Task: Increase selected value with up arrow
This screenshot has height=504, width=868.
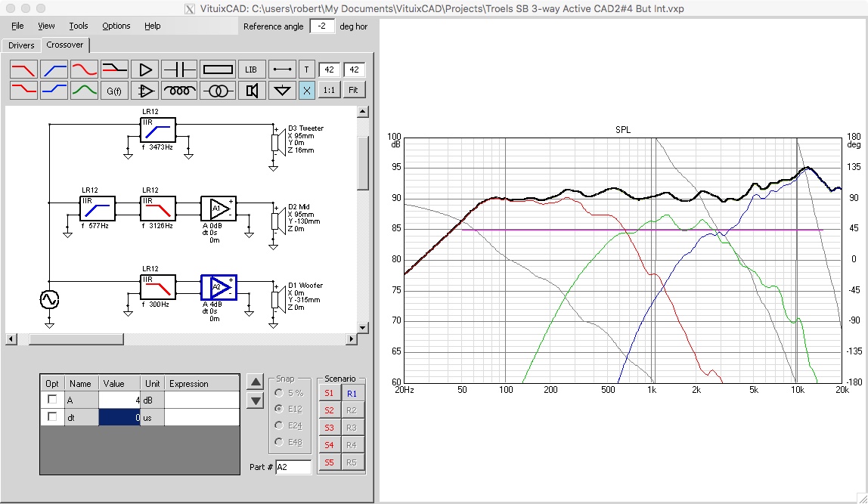Action: pyautogui.click(x=256, y=382)
